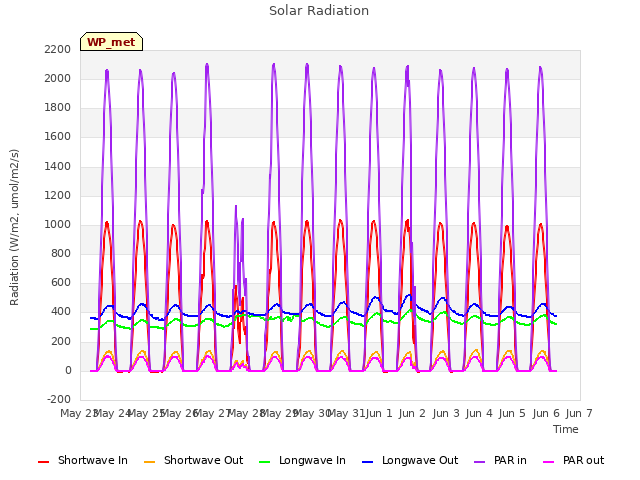Click the Radiation y-axis title
640x480 pixels.
click(14, 227)
